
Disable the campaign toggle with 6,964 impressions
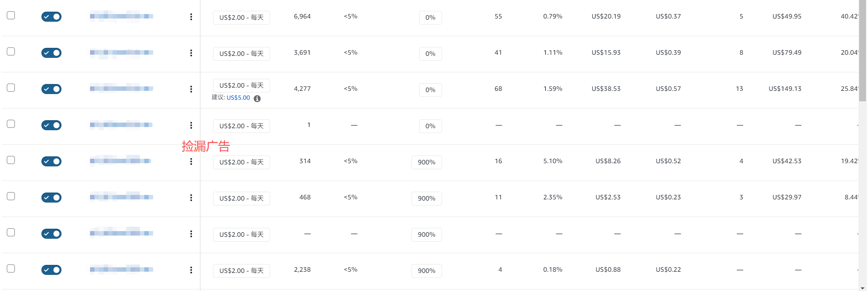[51, 16]
